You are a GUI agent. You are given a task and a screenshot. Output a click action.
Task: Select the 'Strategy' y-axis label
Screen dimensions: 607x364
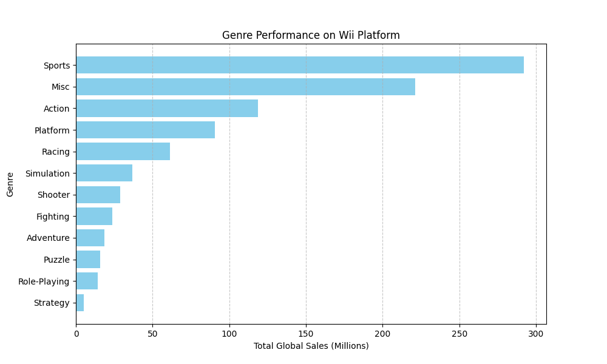pyautogui.click(x=52, y=303)
